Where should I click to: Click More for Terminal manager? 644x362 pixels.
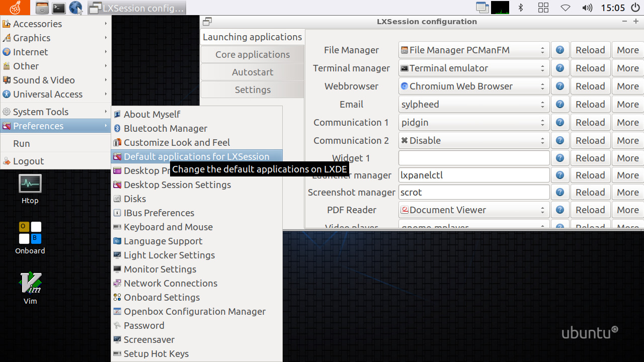click(627, 68)
